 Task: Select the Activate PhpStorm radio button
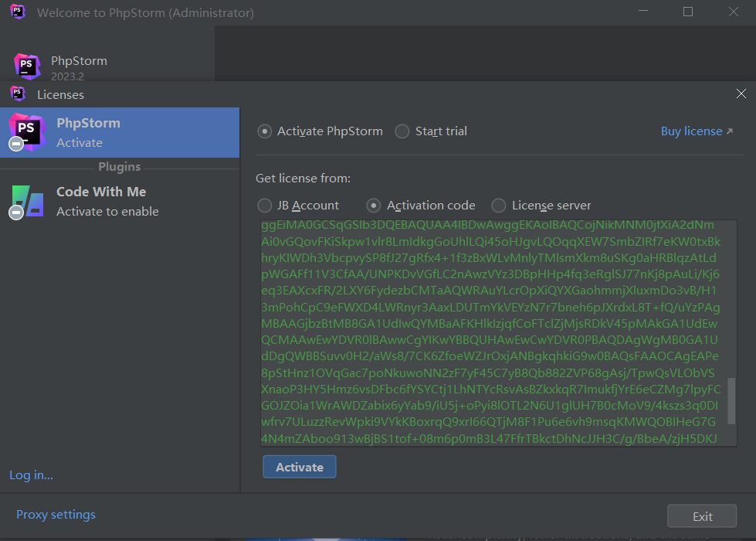265,131
